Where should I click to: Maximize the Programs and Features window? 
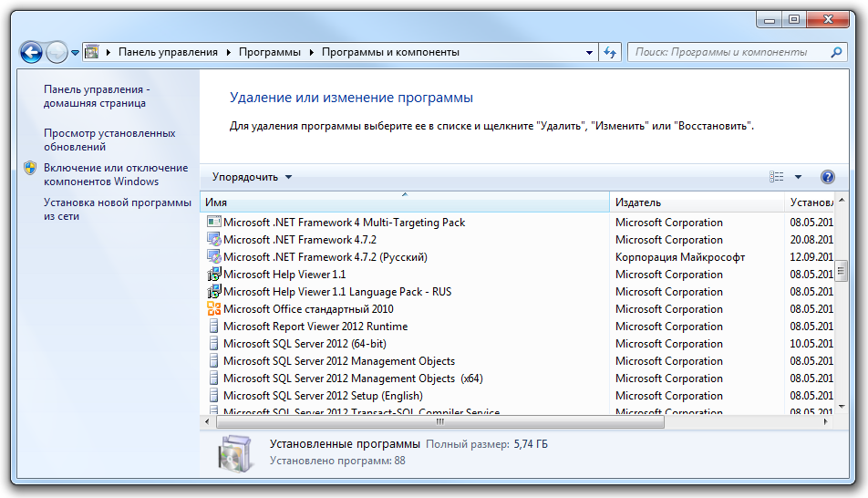[x=794, y=20]
